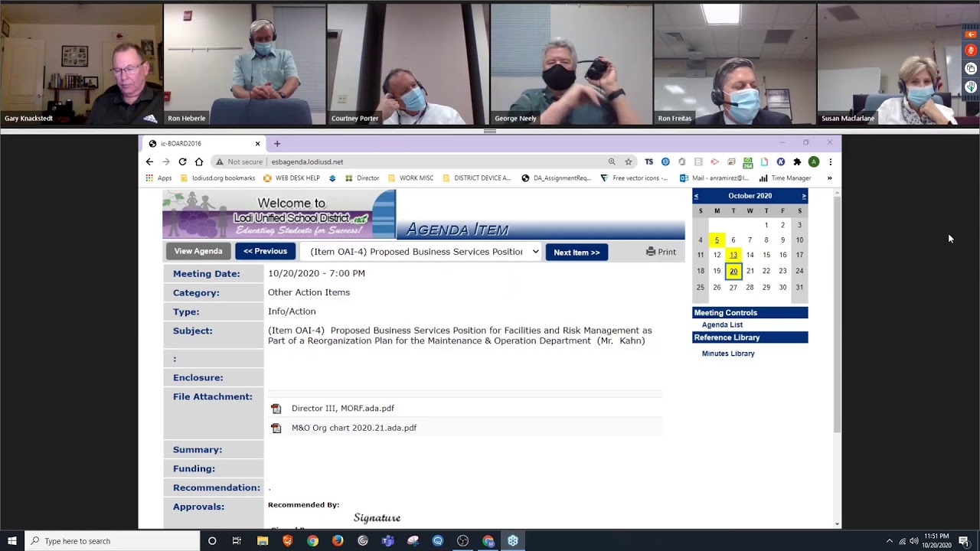980x551 pixels.
Task: Open WORK MISC bookmarks folder
Action: pos(410,178)
